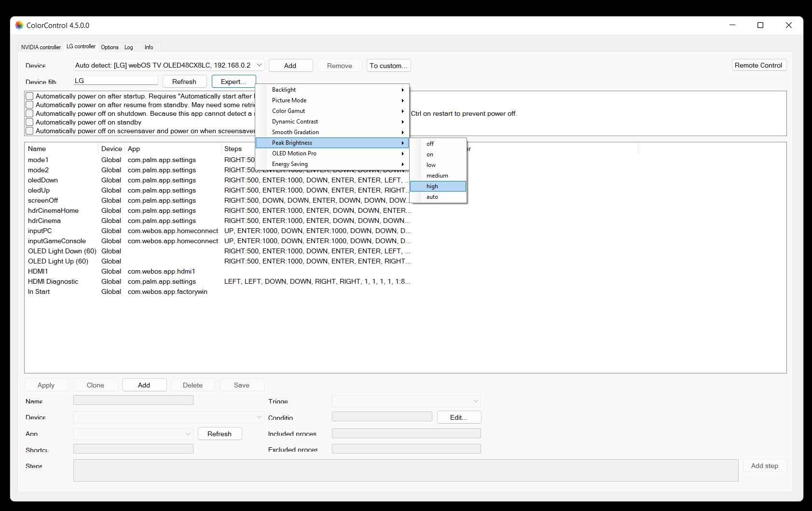Click the Excluded processes field

406,449
